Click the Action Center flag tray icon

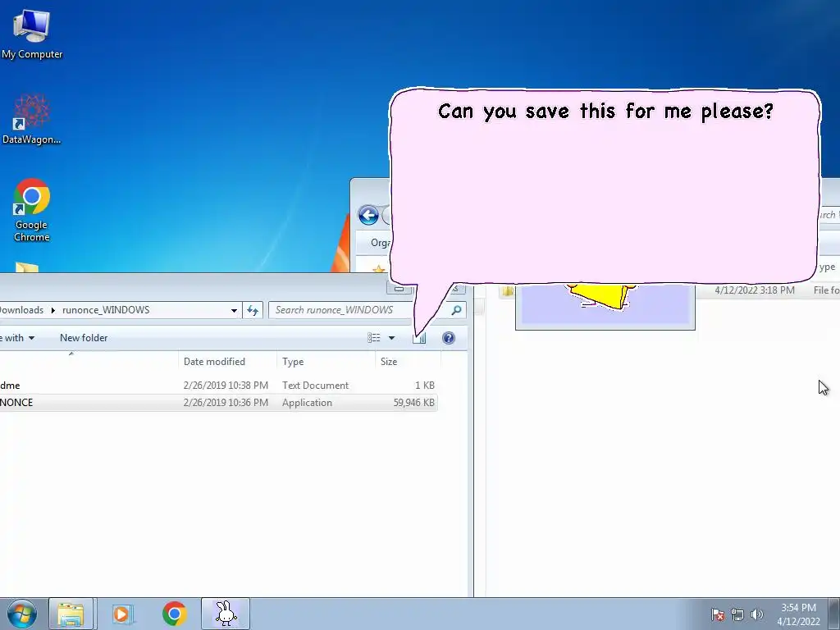(717, 614)
